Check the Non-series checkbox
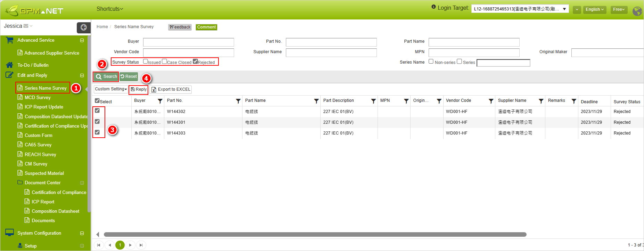 click(431, 61)
